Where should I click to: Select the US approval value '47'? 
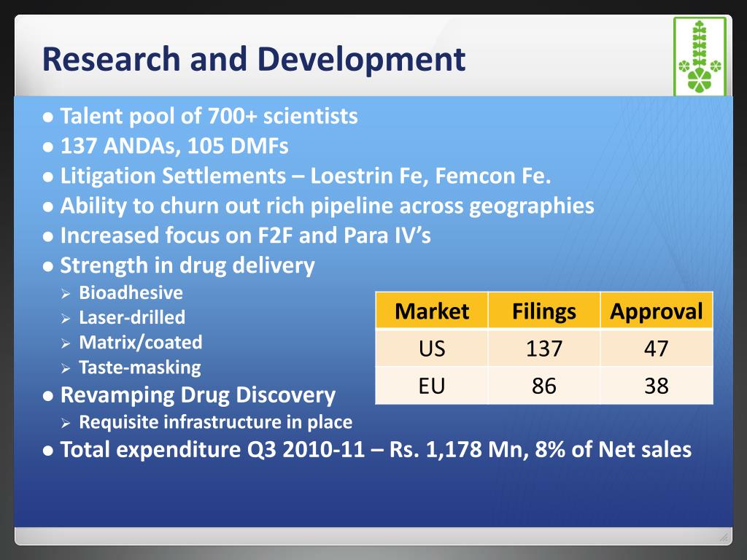coord(657,348)
